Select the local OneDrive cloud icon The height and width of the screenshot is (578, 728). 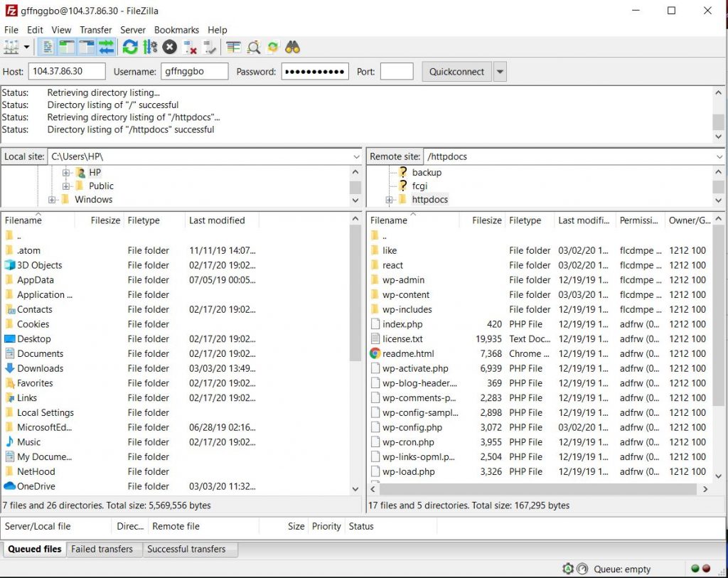10,486
